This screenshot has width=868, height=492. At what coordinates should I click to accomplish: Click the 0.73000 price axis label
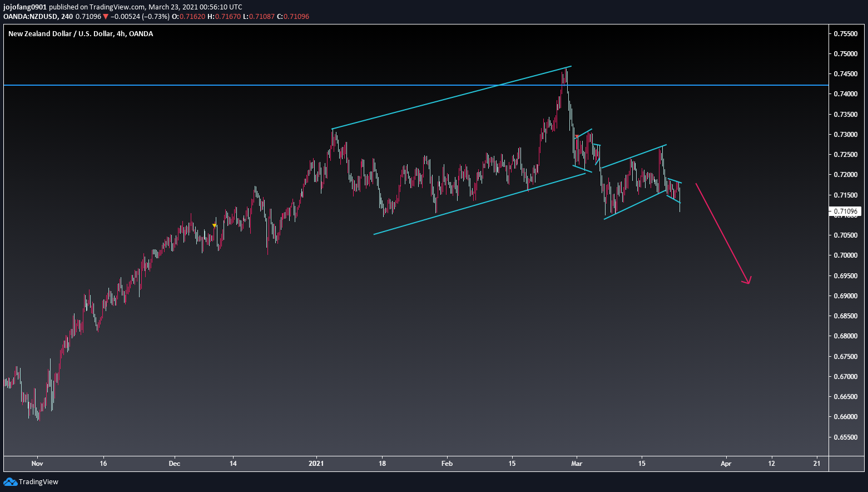(845, 134)
